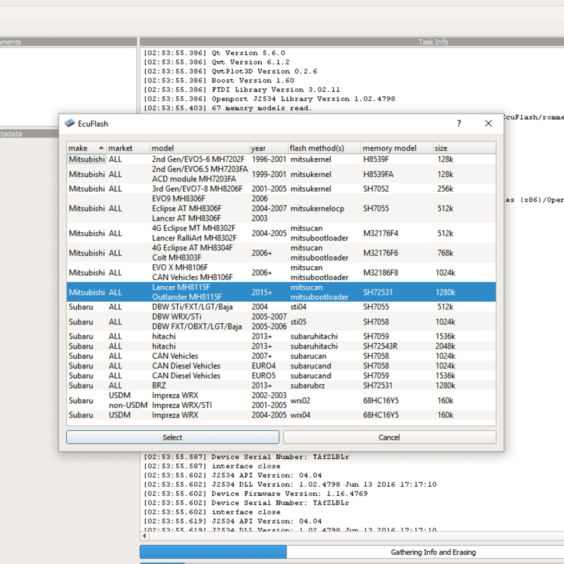The image size is (564, 564).
Task: Click the Cancel button in EcuFlash dialog
Action: (389, 437)
